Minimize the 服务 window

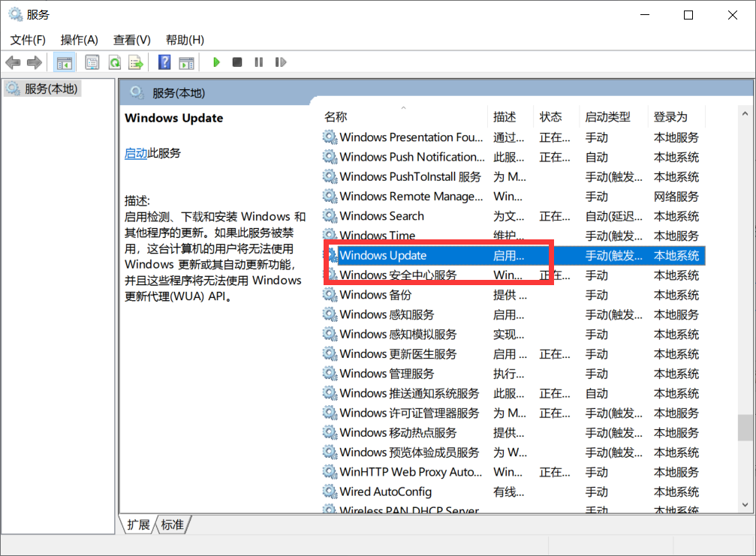pos(645,15)
